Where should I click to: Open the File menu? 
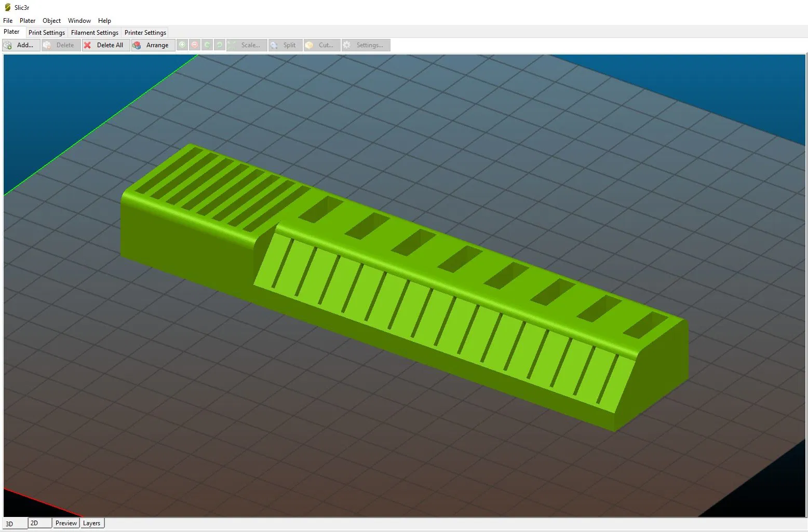point(8,21)
